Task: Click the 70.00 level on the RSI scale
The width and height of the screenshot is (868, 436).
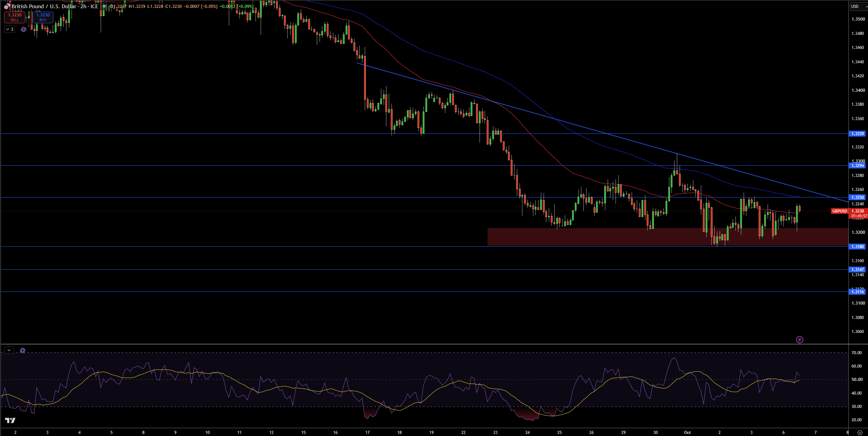Action: [x=857, y=353]
